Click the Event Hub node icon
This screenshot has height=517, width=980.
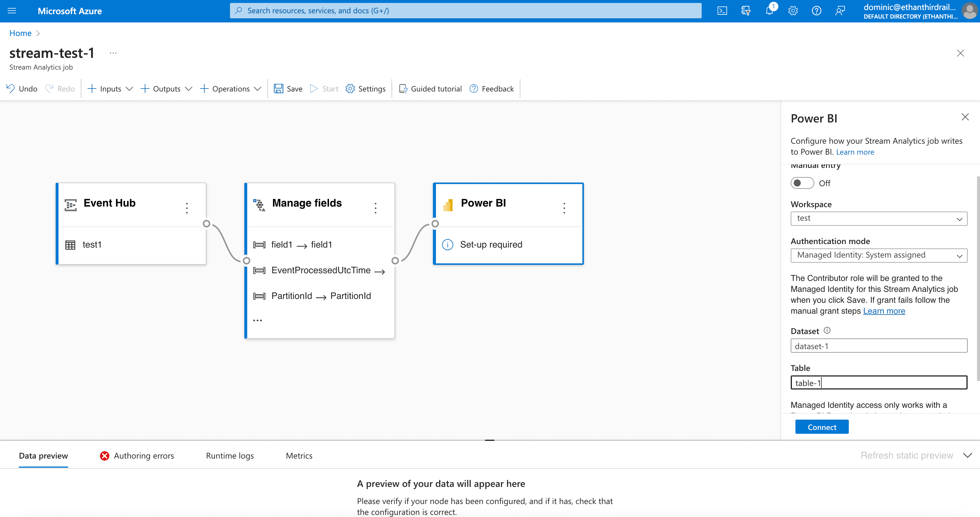(71, 205)
